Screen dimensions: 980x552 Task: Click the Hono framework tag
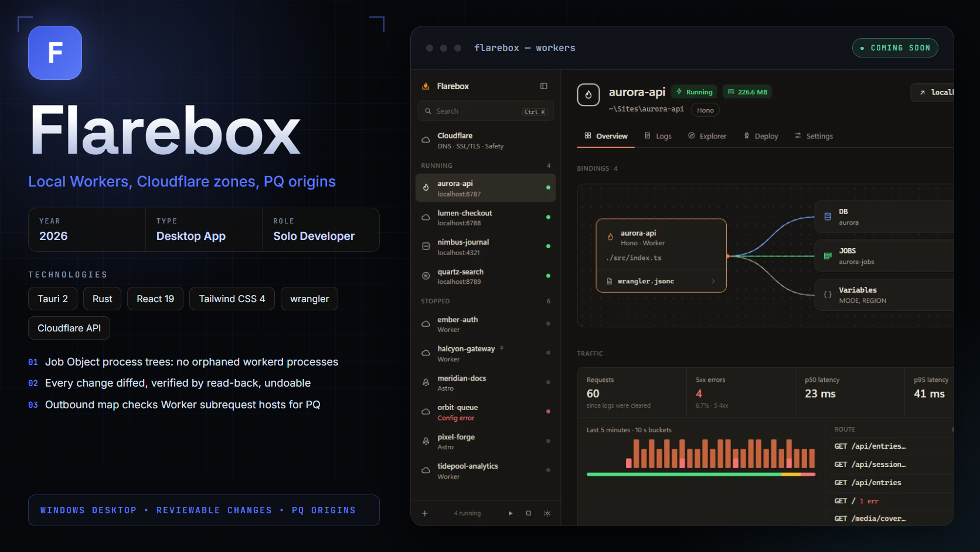pos(705,110)
